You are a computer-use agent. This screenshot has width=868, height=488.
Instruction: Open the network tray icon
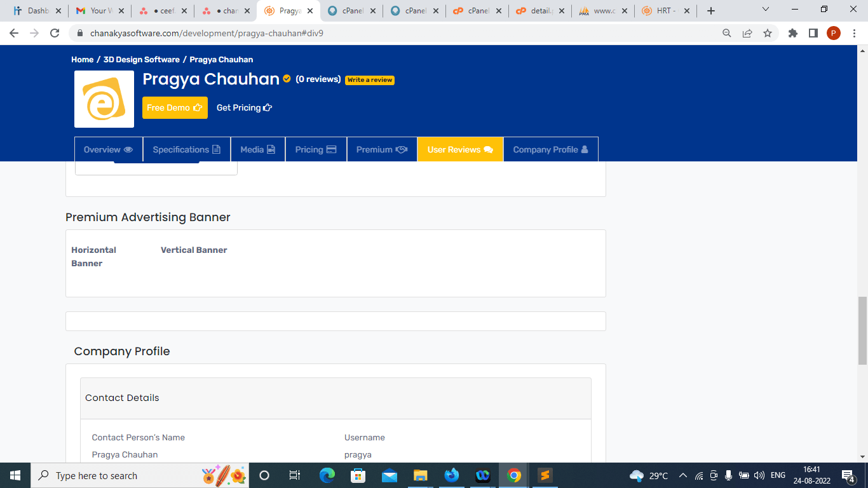pos(699,475)
